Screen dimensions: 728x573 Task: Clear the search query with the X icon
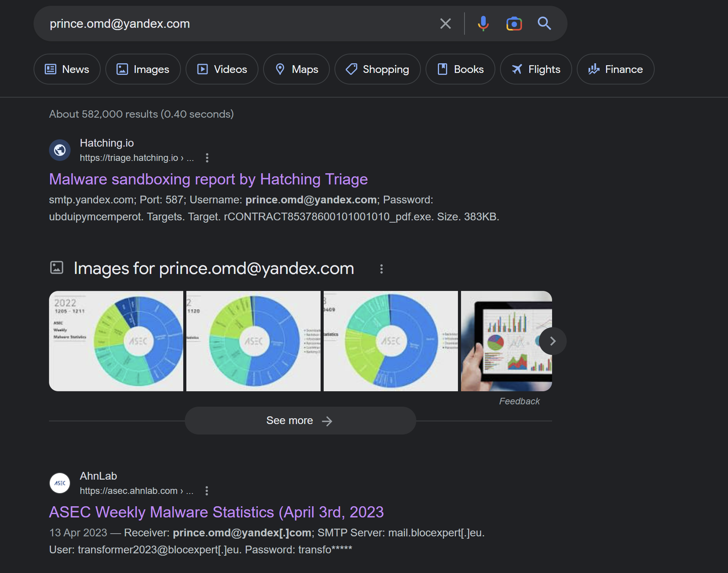[x=445, y=24]
